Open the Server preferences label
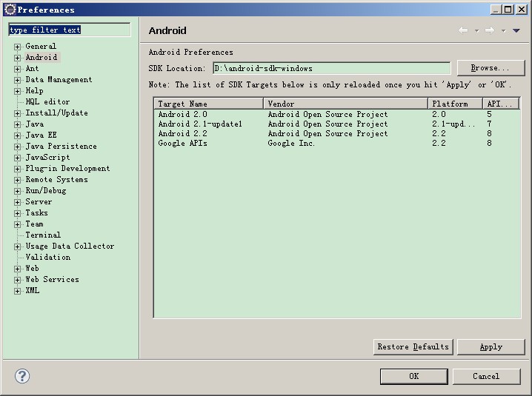This screenshot has width=532, height=396. pos(39,202)
